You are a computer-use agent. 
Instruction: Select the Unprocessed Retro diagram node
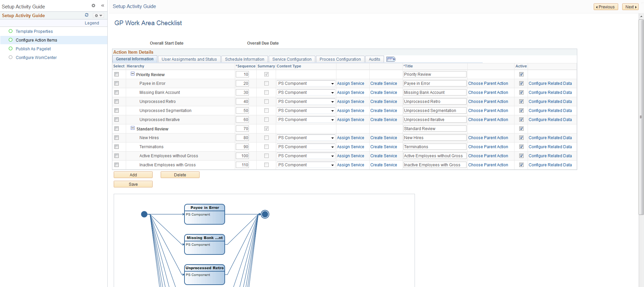(x=205, y=275)
